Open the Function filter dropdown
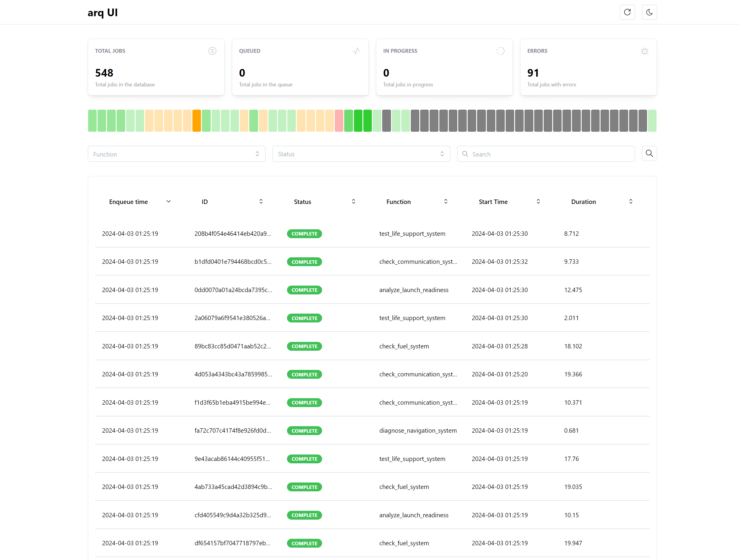Image resolution: width=739 pixels, height=560 pixels. coord(176,154)
